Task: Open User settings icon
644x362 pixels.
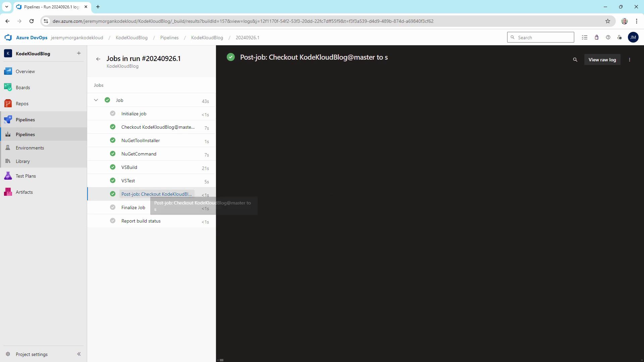Action: click(x=620, y=38)
